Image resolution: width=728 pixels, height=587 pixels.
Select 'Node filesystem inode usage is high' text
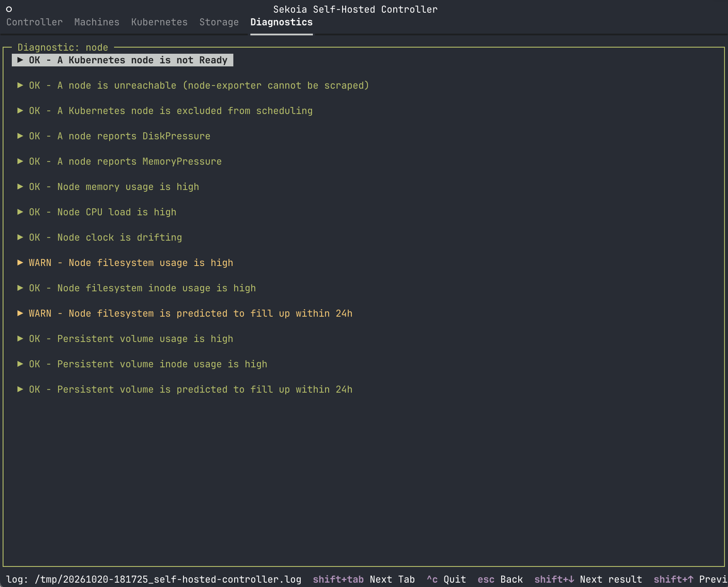(156, 288)
